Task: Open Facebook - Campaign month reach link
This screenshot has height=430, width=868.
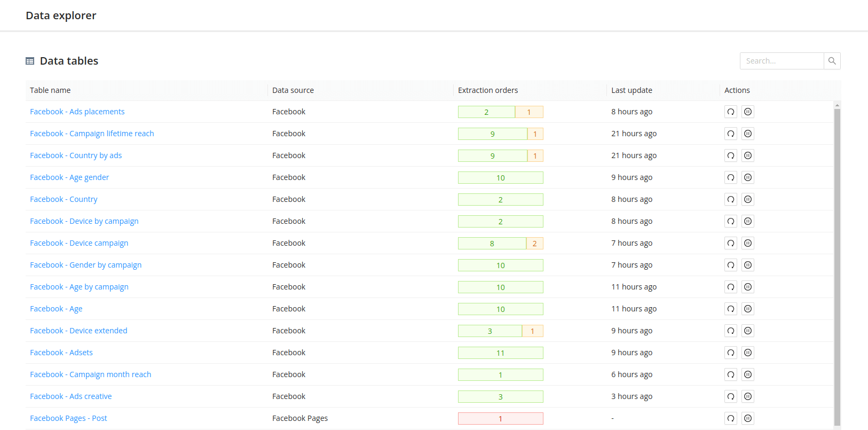Action: [90, 374]
